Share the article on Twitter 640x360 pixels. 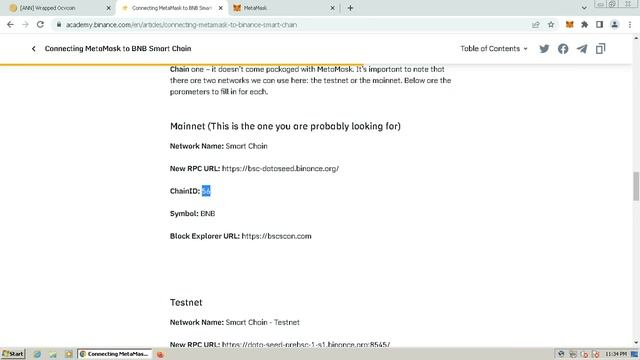coord(544,49)
